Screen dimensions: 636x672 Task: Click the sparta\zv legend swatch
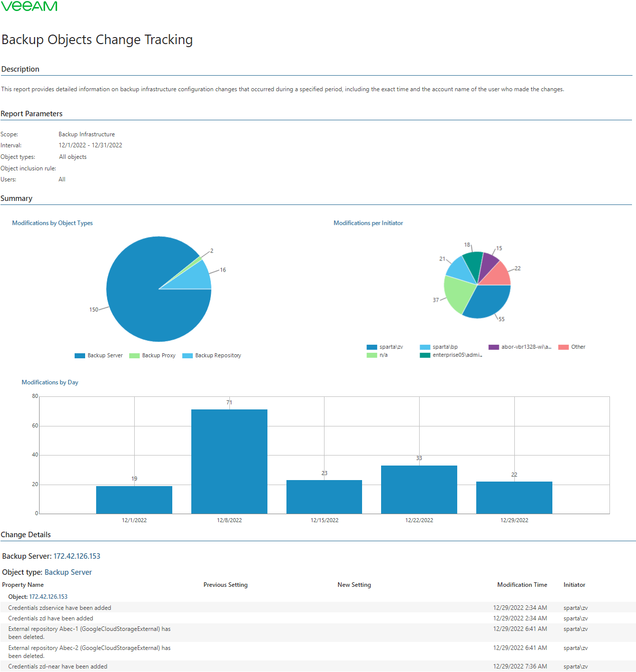(x=372, y=347)
